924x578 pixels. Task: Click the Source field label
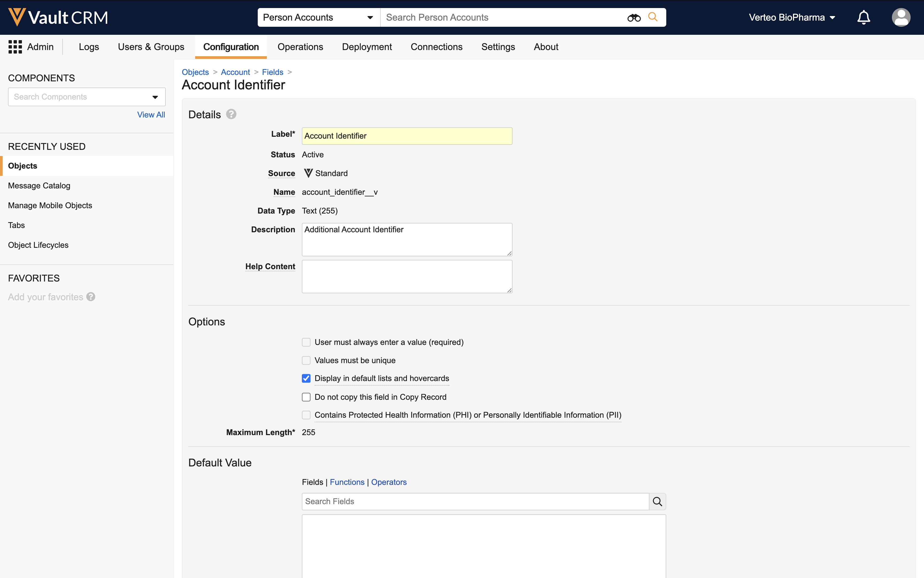pyautogui.click(x=282, y=173)
